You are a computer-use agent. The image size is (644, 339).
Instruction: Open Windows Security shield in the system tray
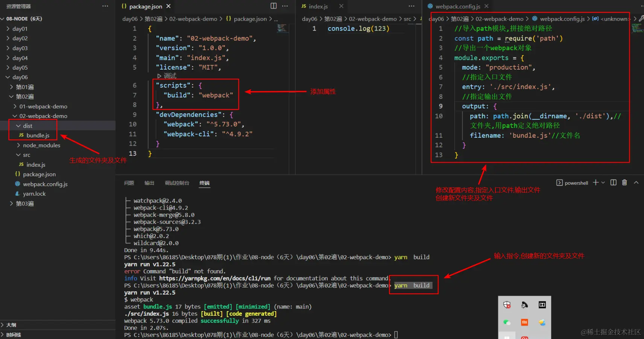point(507,305)
